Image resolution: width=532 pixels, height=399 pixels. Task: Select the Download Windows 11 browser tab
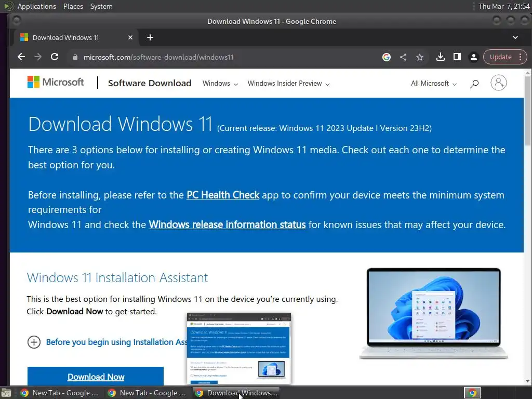coord(76,37)
